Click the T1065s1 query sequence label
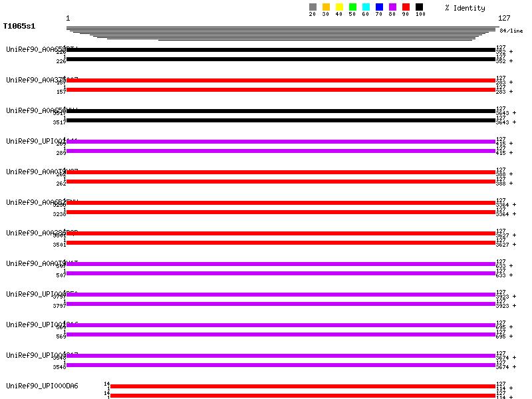Viewport: 532px width, 399px height. (x=19, y=26)
